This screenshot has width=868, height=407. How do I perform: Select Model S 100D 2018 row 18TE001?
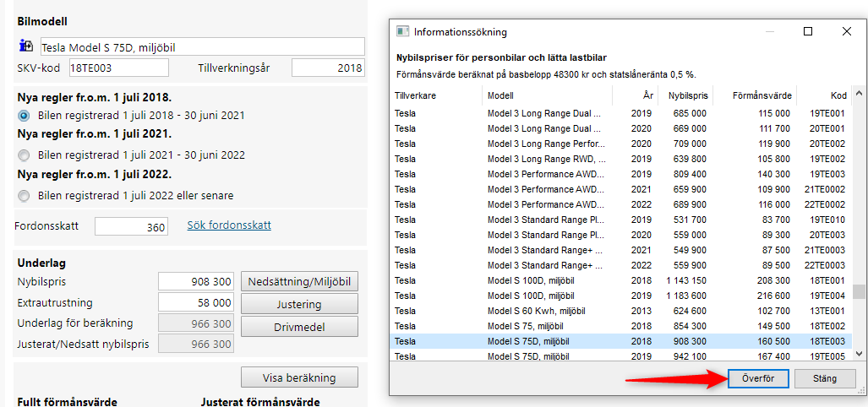click(622, 280)
